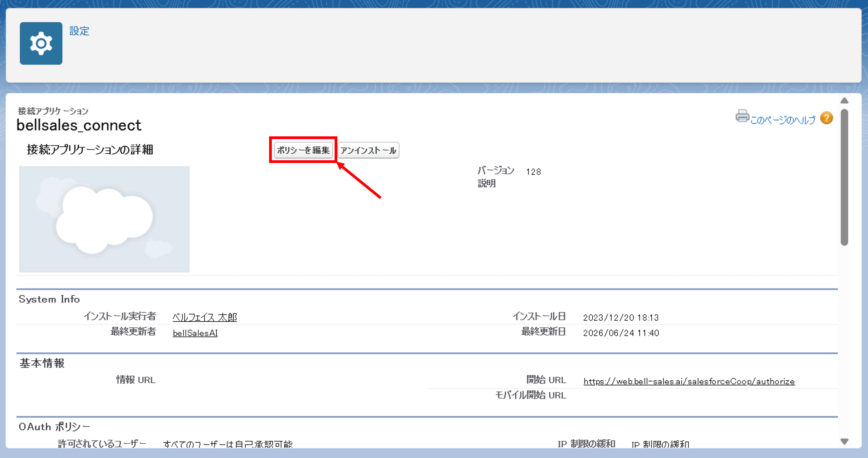Click the cloud logo image of the app
This screenshot has height=458, width=868.
(105, 219)
